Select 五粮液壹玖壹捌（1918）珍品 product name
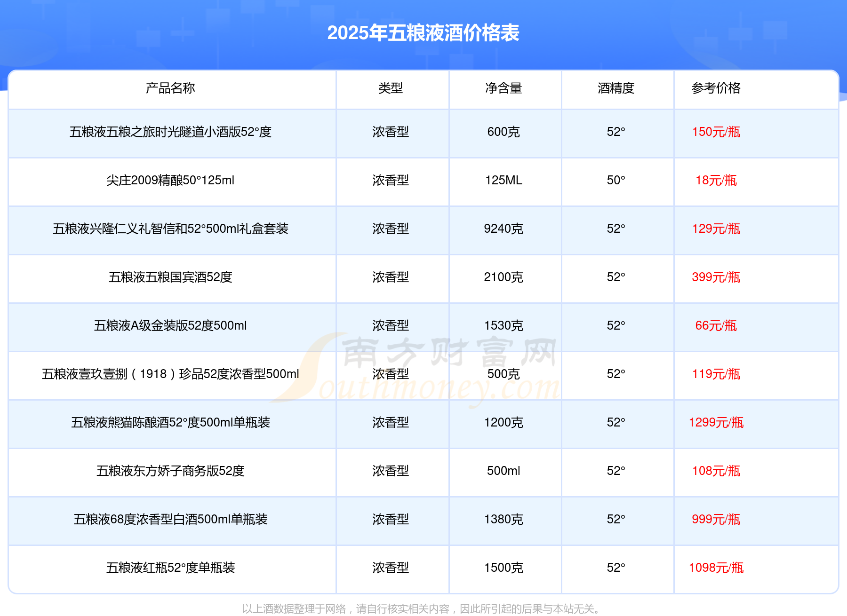Screen dimensions: 847x616 coord(170,374)
